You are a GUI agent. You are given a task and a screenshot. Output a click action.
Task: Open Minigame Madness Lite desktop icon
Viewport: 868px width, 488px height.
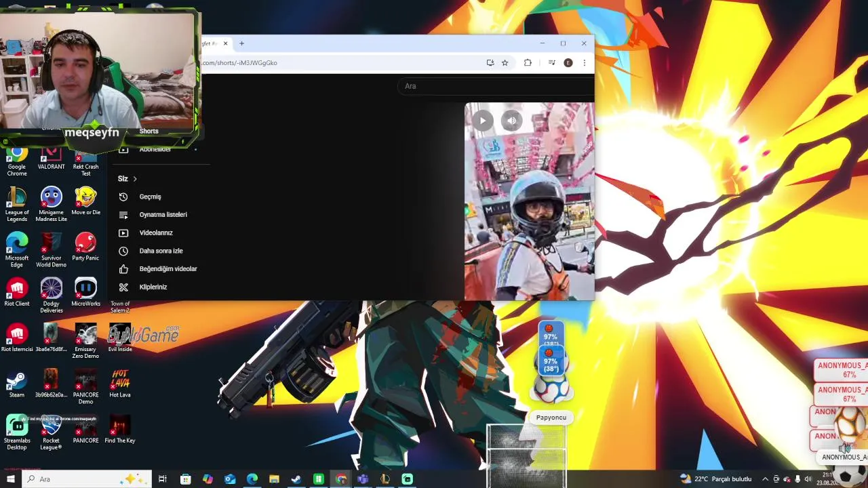pos(52,205)
